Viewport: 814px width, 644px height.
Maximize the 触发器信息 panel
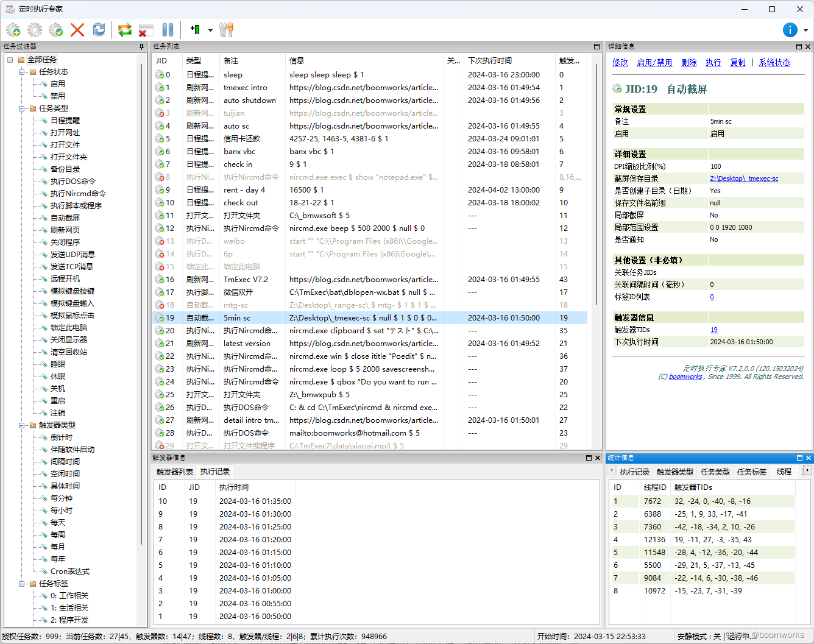click(589, 458)
